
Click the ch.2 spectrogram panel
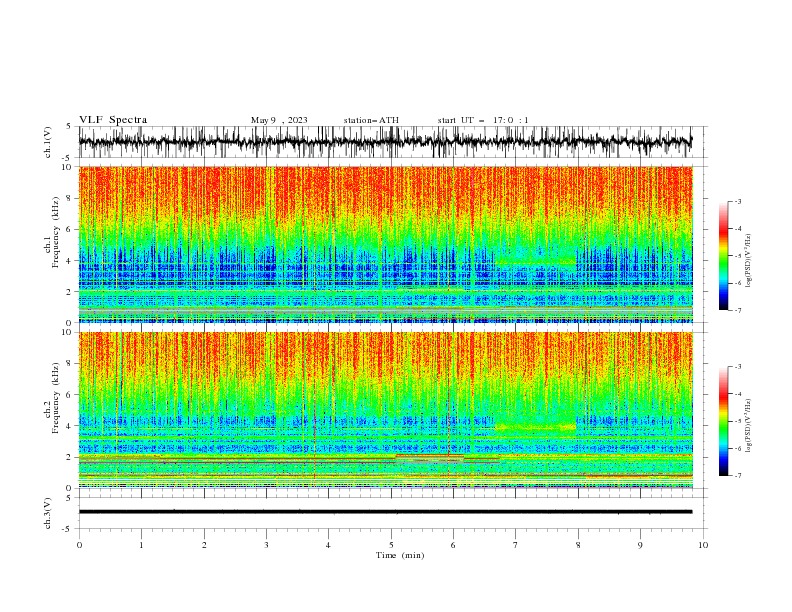pos(385,410)
